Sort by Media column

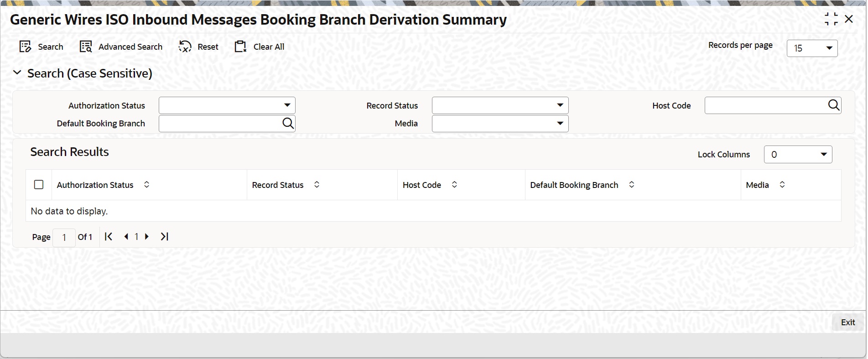click(x=782, y=184)
